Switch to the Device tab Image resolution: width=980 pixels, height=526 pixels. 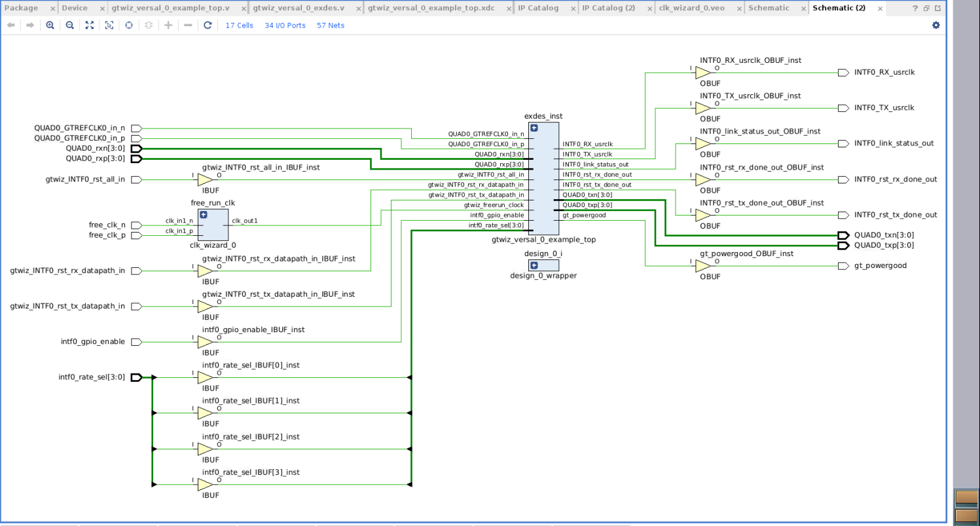click(75, 8)
